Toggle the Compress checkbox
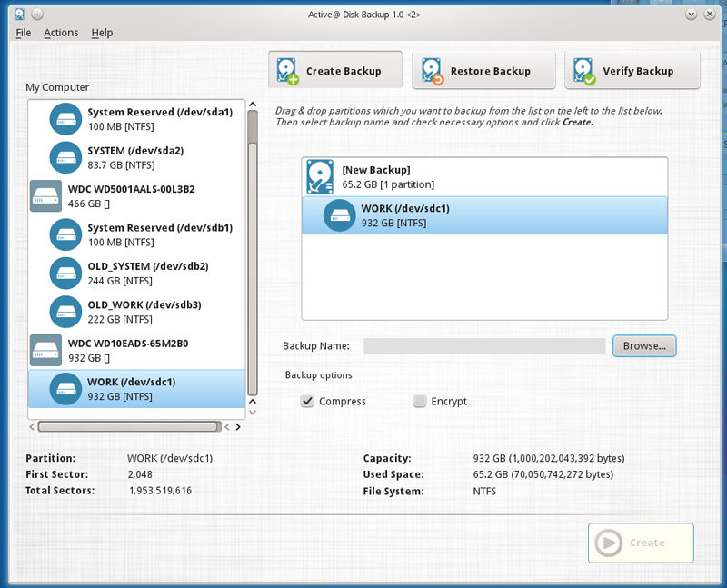Image resolution: width=727 pixels, height=588 pixels. 307,401
